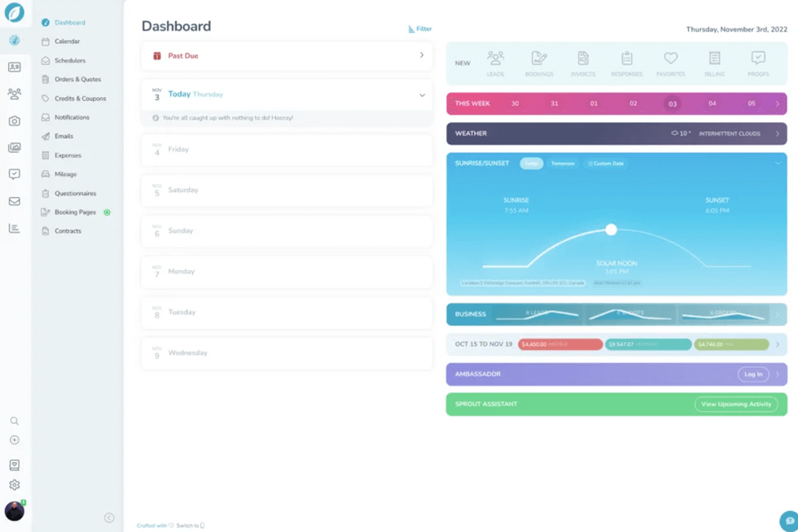Image resolution: width=798 pixels, height=532 pixels.
Task: Click the user profile avatar
Action: point(14,511)
